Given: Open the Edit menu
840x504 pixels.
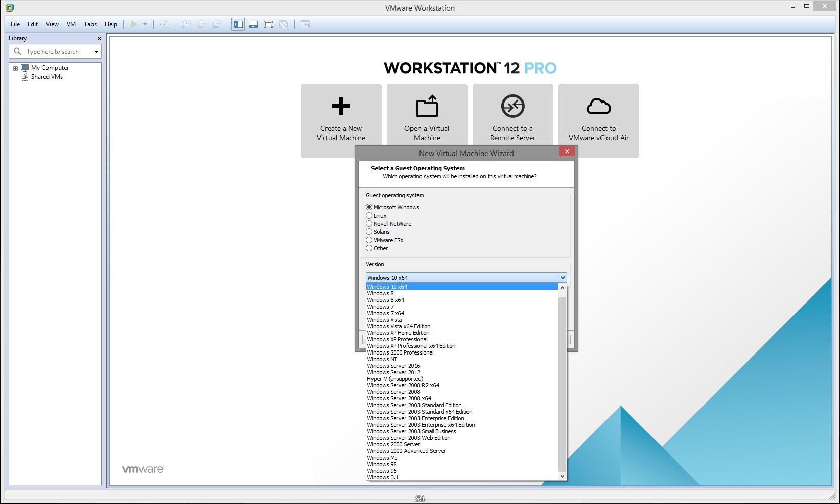Looking at the screenshot, I should coord(33,24).
